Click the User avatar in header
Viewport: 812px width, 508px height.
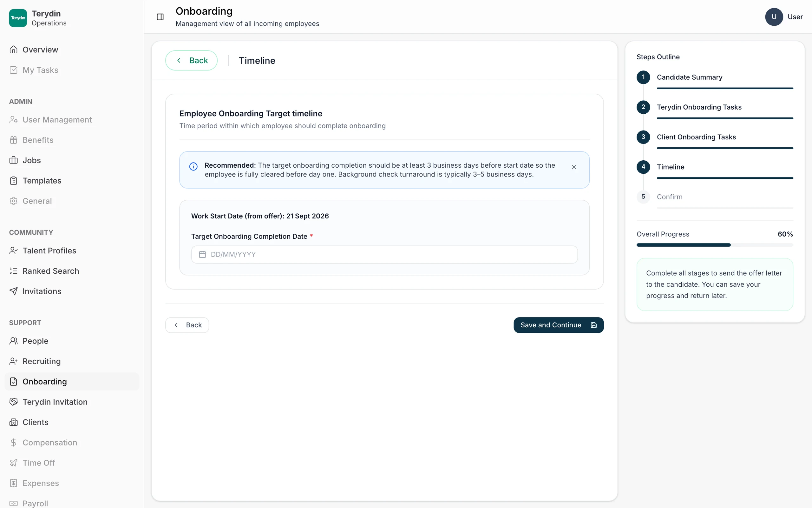[774, 17]
